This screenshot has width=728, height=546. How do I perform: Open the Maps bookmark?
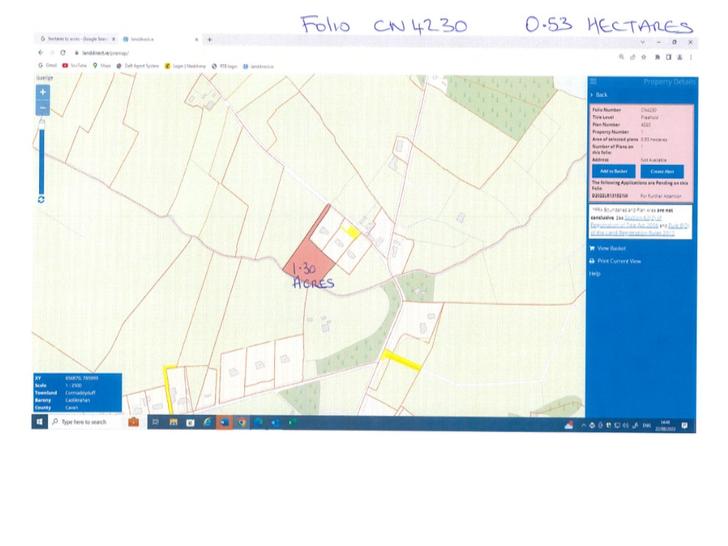coord(102,66)
